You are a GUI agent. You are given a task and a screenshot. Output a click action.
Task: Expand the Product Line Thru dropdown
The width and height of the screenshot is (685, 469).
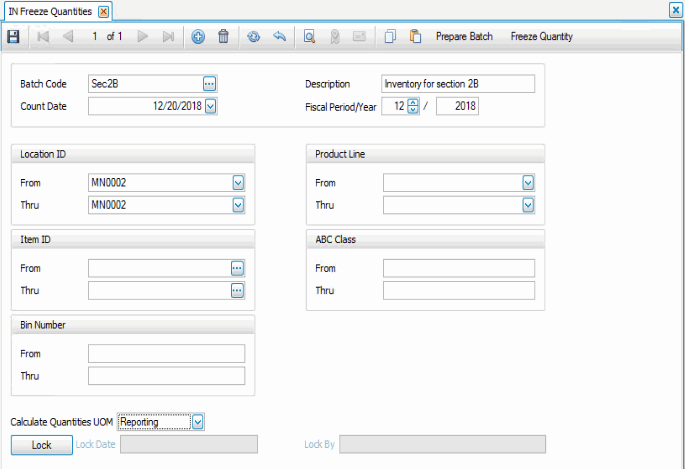(x=527, y=205)
